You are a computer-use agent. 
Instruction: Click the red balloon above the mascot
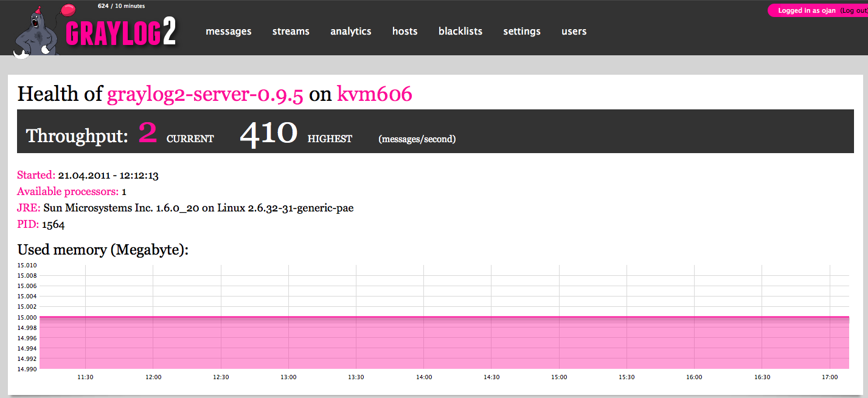[69, 10]
